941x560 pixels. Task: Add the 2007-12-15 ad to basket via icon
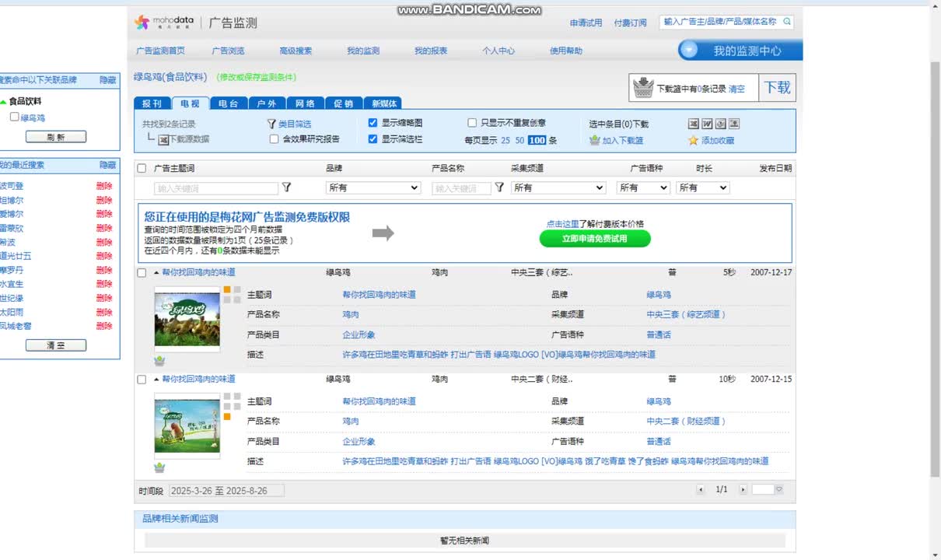point(159,467)
